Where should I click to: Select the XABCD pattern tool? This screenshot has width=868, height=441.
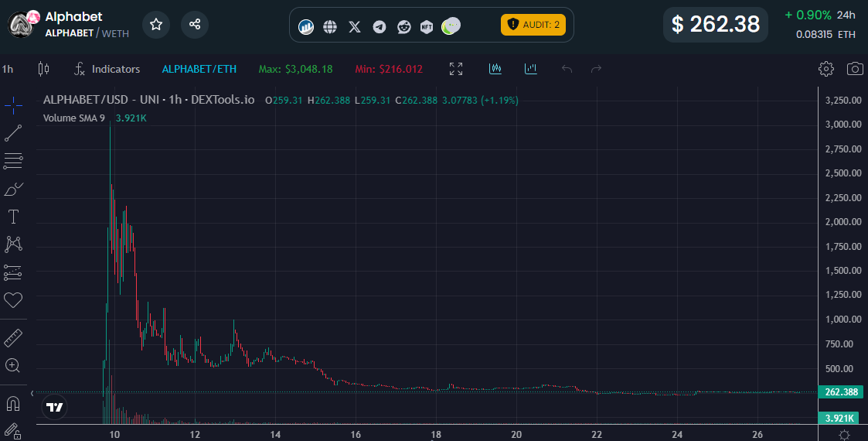(x=13, y=244)
